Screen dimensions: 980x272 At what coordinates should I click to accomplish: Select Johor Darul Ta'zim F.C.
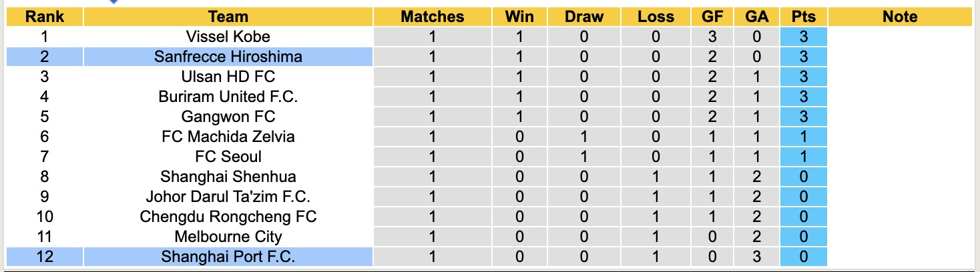[x=228, y=197]
